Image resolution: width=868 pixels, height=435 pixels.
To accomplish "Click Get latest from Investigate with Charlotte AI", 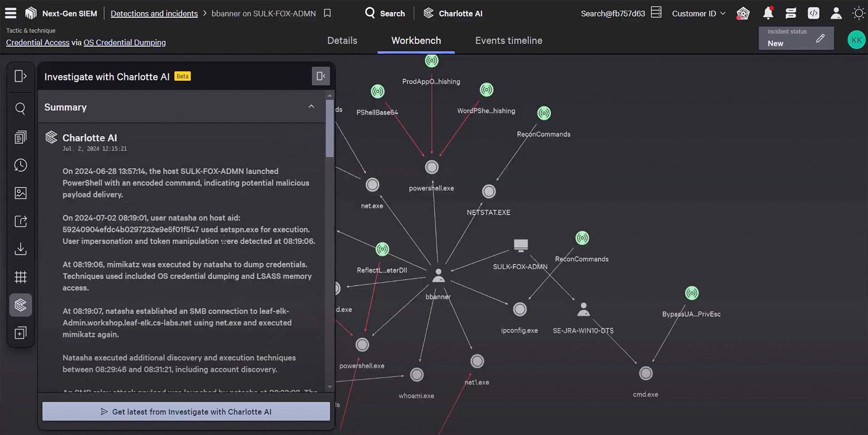I will coord(186,411).
